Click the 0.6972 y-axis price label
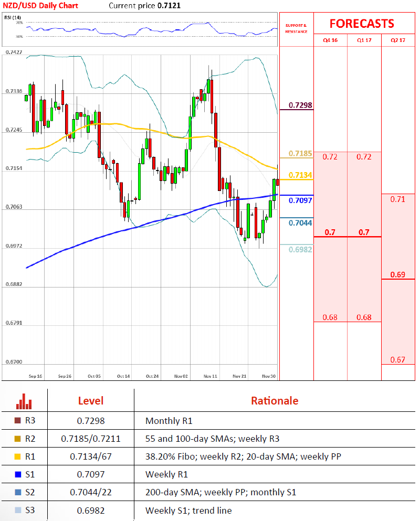 tap(14, 246)
